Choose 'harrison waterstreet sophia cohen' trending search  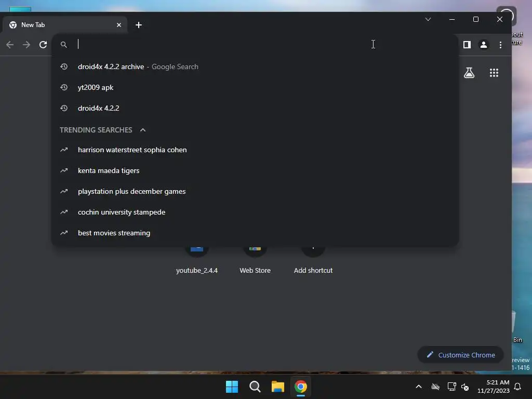[255, 150]
